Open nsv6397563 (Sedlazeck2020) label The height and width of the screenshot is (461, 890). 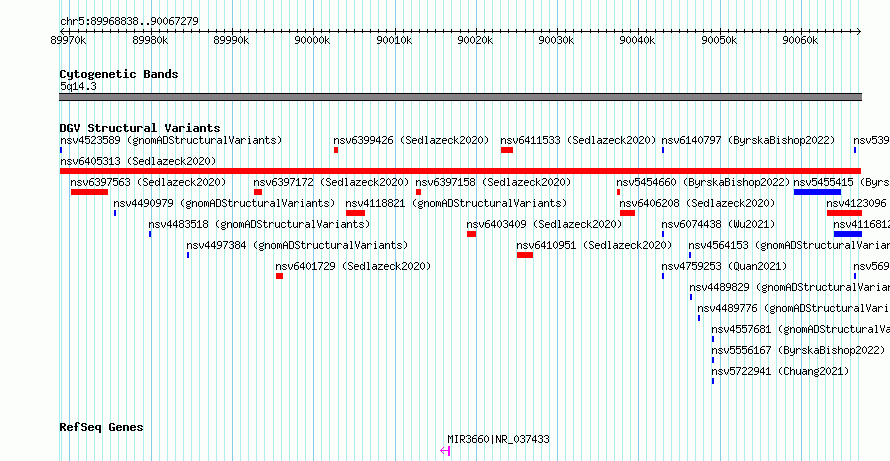[x=149, y=182]
